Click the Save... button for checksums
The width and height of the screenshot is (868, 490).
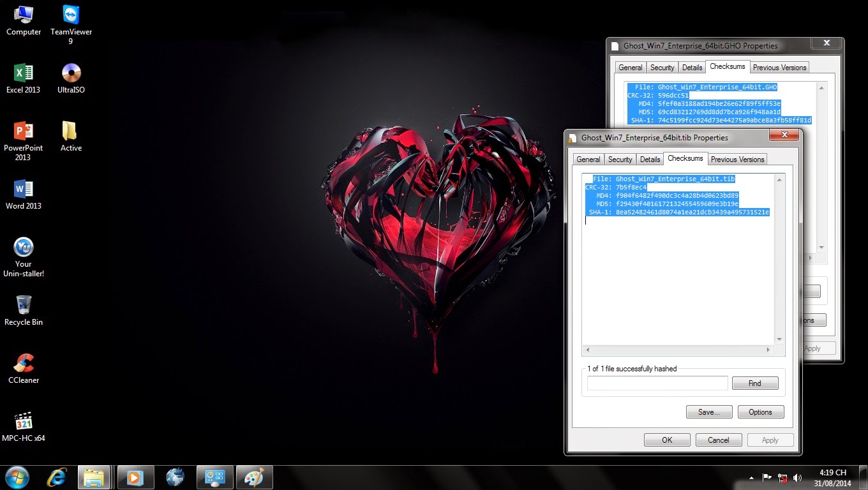tap(708, 412)
